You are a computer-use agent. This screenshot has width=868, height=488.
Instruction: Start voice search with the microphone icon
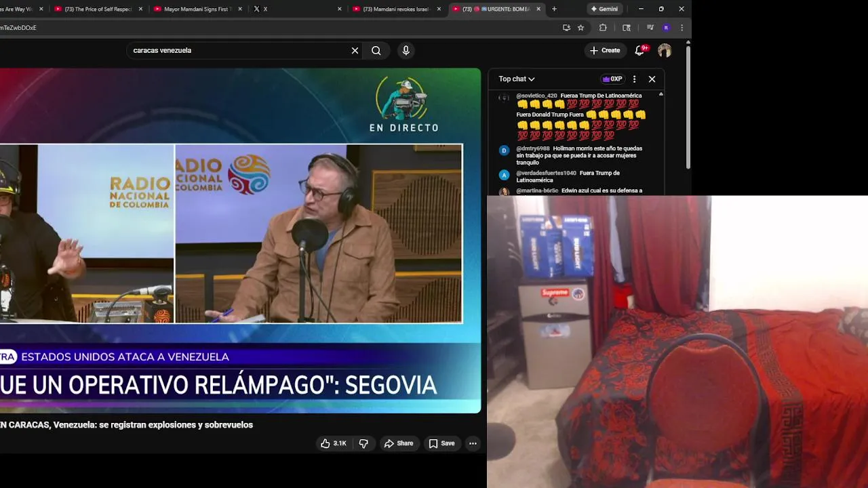406,50
